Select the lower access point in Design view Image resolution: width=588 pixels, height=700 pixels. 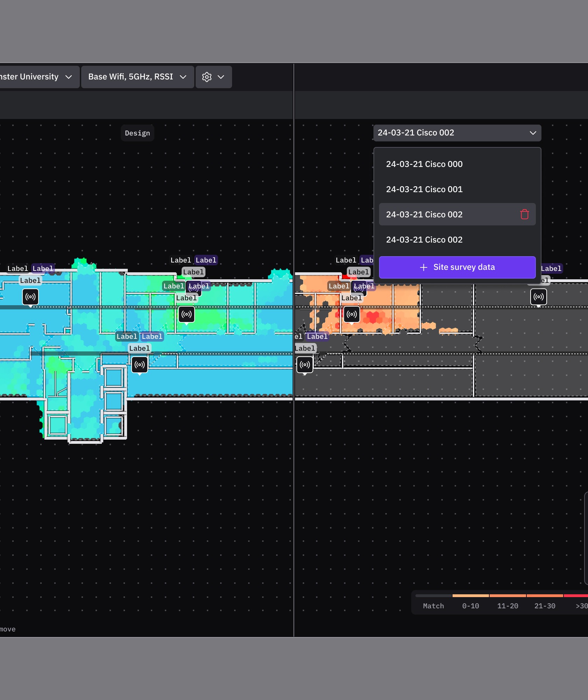pyautogui.click(x=140, y=365)
